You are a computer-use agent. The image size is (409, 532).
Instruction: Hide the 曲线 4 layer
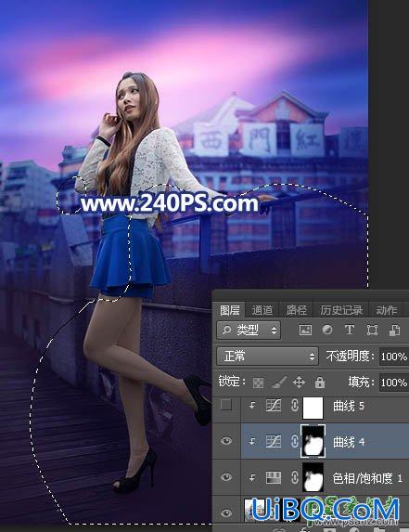pos(226,441)
